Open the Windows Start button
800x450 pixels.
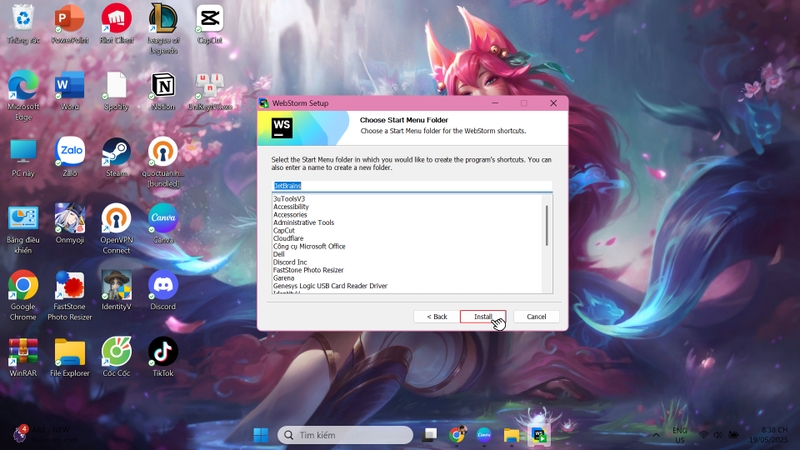(x=261, y=435)
